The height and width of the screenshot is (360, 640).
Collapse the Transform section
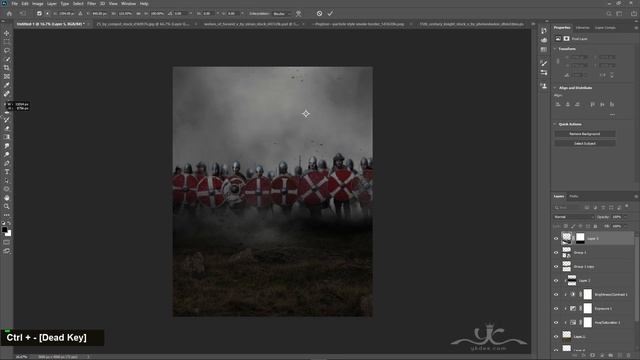[555, 49]
